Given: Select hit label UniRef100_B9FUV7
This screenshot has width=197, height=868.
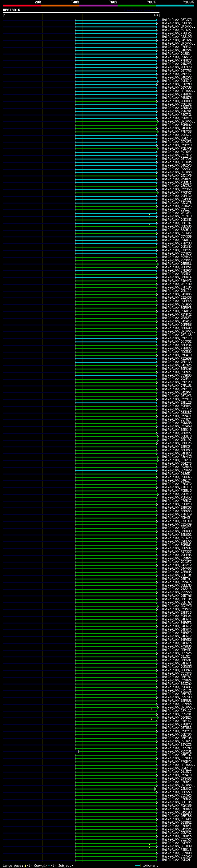Looking at the screenshot, I should pyautogui.click(x=176, y=406).
